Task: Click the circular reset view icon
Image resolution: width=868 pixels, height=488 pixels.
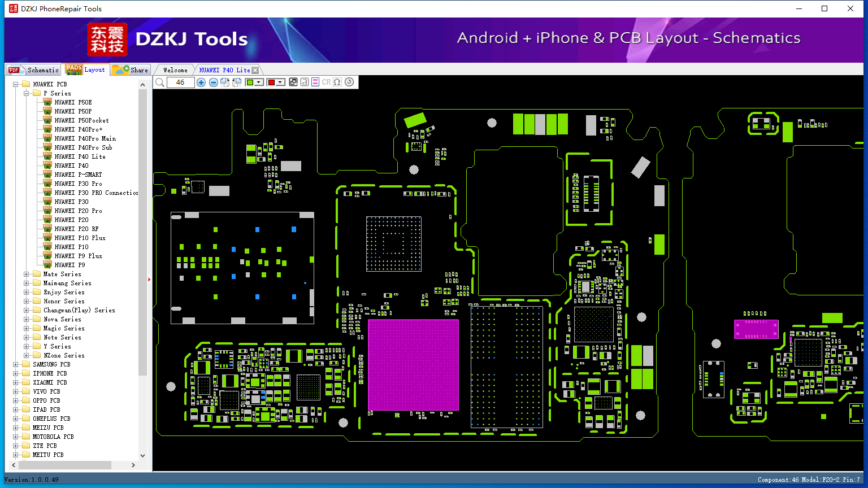Action: pos(349,82)
